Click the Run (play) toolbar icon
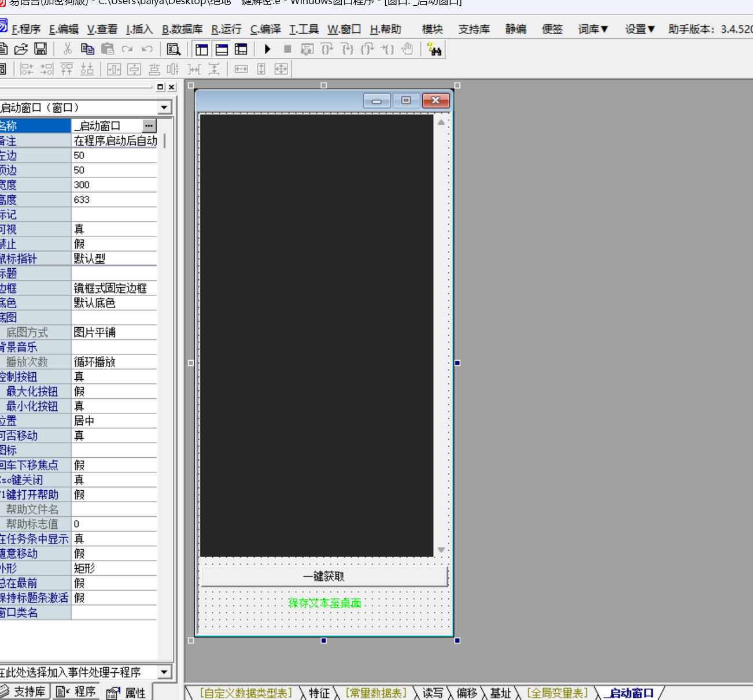This screenshot has height=700, width=753. pyautogui.click(x=267, y=49)
